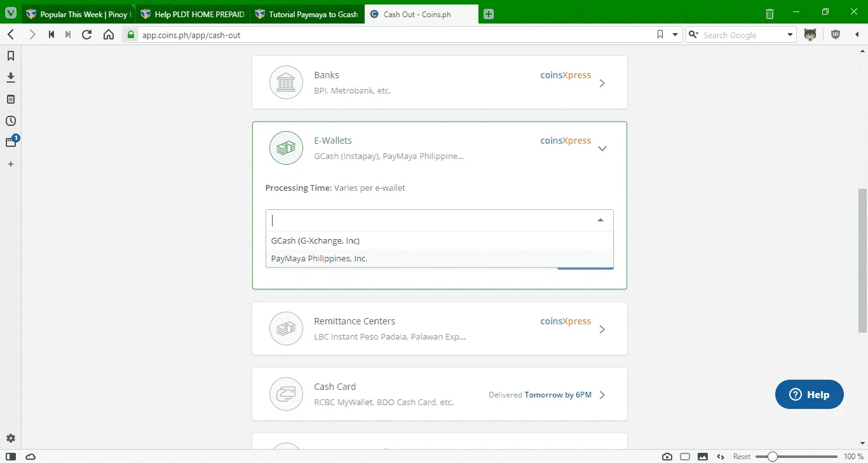
Task: Capture the page with camera icon
Action: pos(667,457)
